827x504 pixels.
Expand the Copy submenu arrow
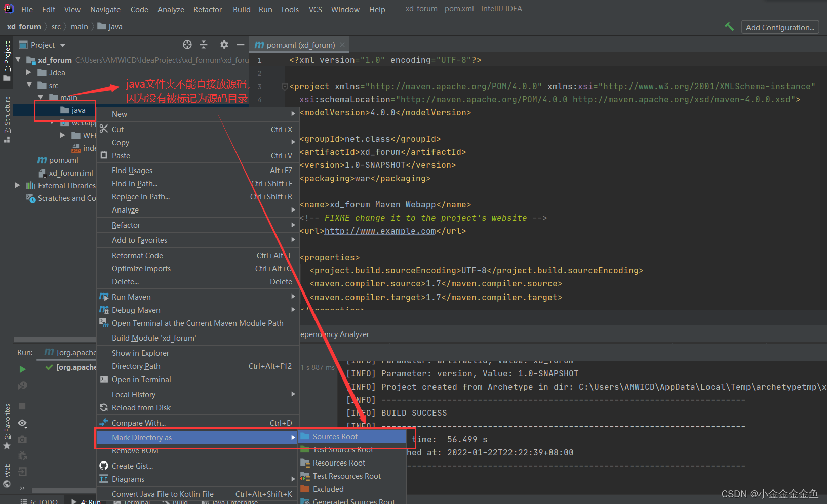point(293,142)
